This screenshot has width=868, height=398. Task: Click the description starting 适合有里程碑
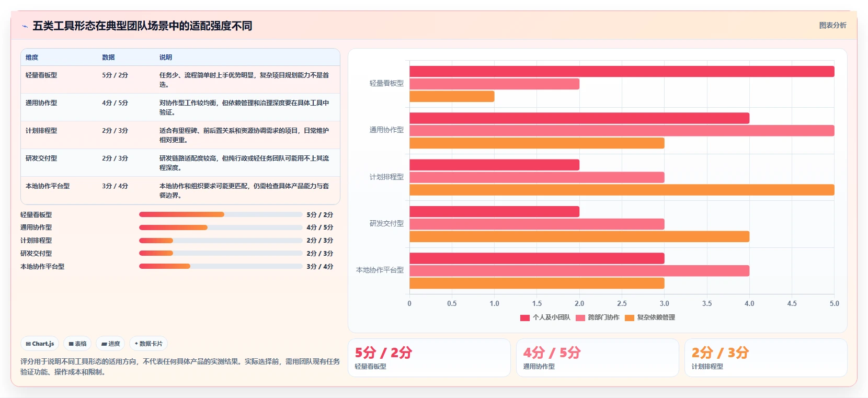click(x=244, y=135)
